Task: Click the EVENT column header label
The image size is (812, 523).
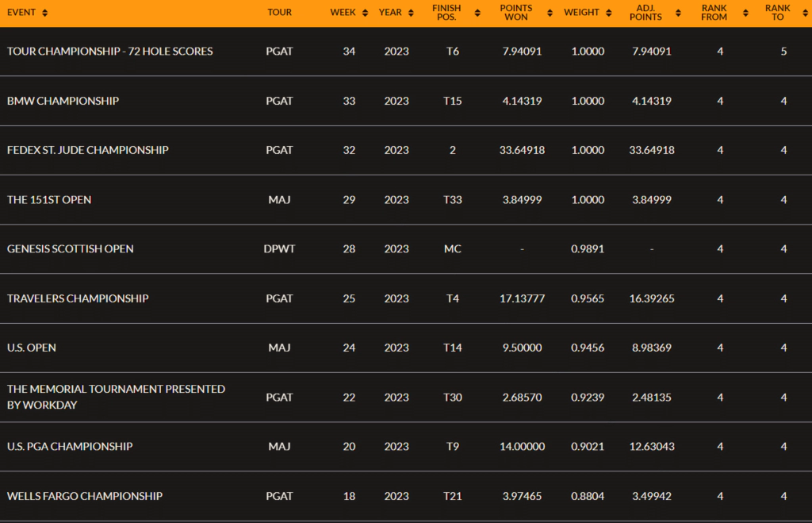Action: point(21,13)
